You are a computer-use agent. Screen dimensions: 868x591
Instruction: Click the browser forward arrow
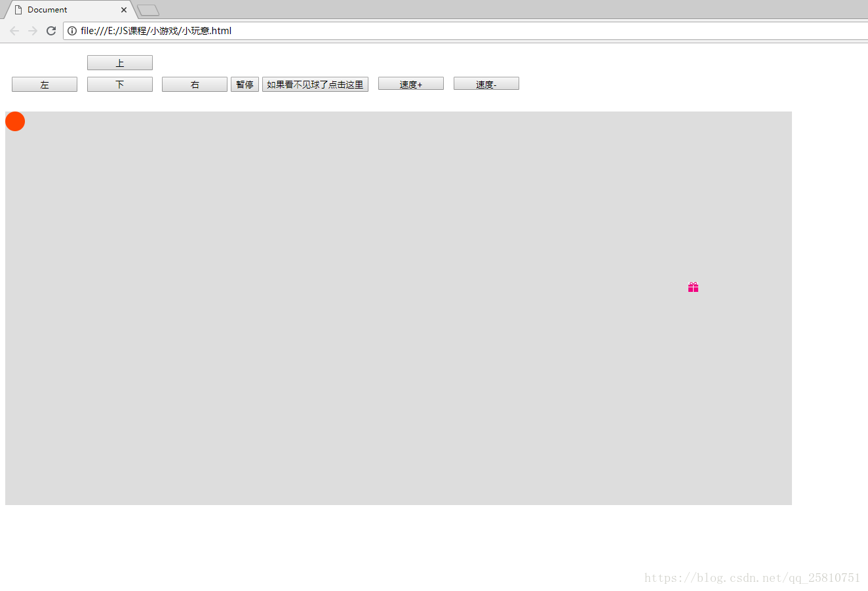[x=33, y=31]
